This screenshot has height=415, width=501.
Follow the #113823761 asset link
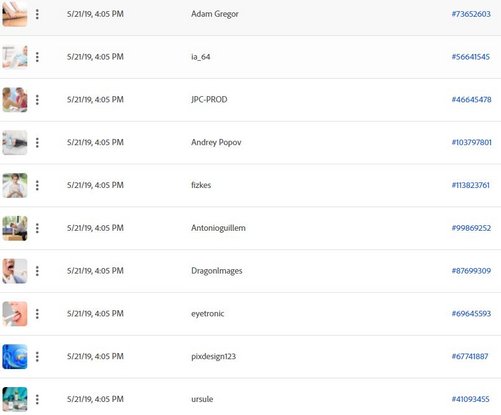click(471, 185)
